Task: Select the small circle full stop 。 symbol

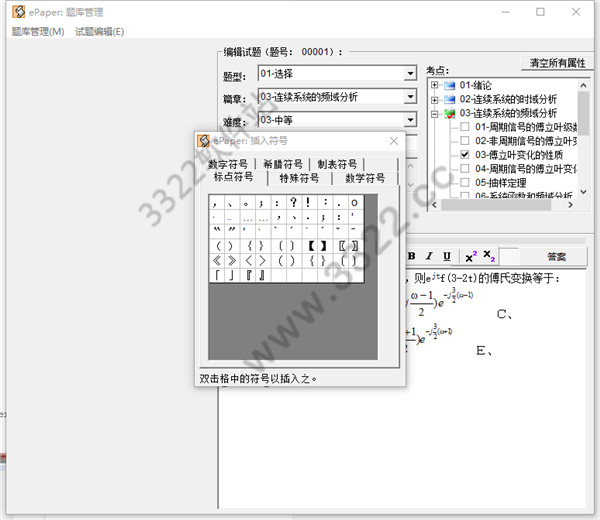Action: click(x=246, y=203)
